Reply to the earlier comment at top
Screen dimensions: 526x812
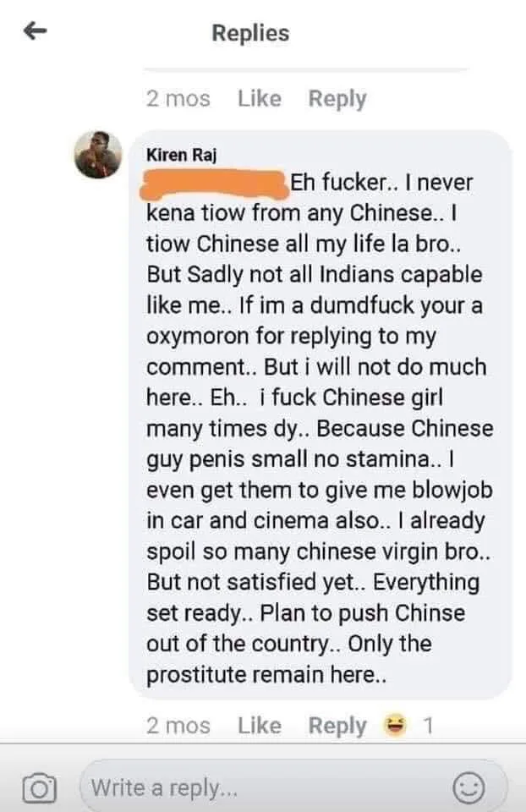[337, 98]
